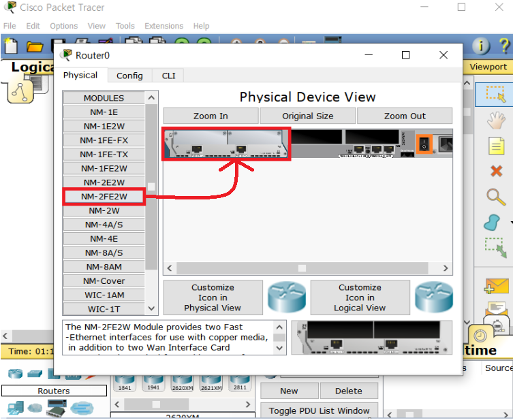Click the Zoom Out button
513x420 pixels.
[x=405, y=116]
